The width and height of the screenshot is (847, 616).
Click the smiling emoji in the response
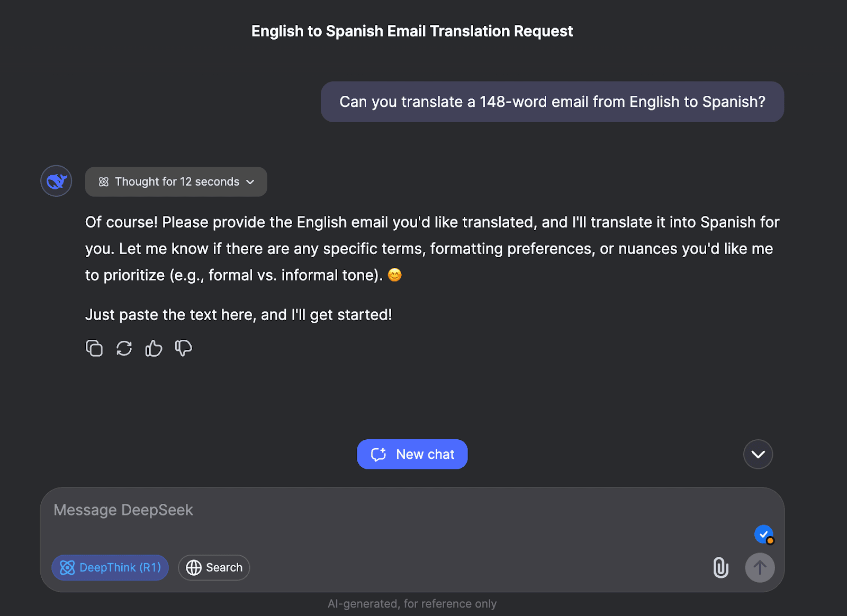pos(395,275)
